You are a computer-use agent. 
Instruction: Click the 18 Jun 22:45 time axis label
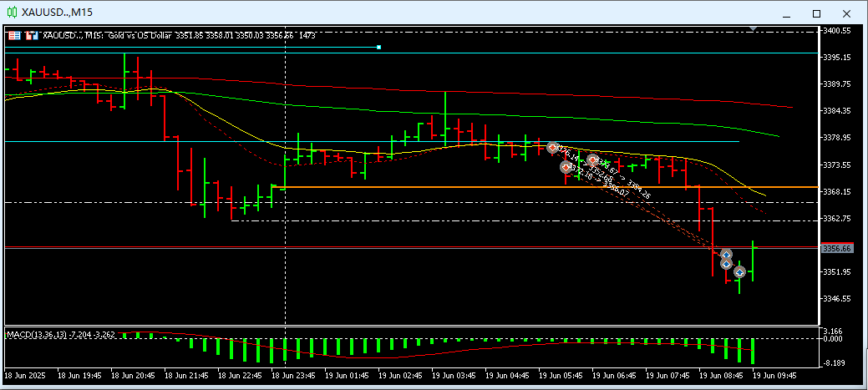240,376
